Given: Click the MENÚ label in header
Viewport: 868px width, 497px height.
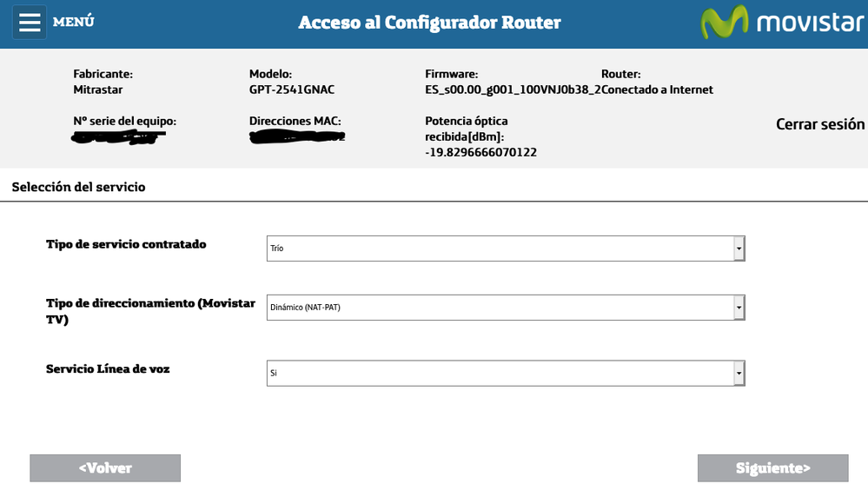Looking at the screenshot, I should pyautogui.click(x=74, y=22).
